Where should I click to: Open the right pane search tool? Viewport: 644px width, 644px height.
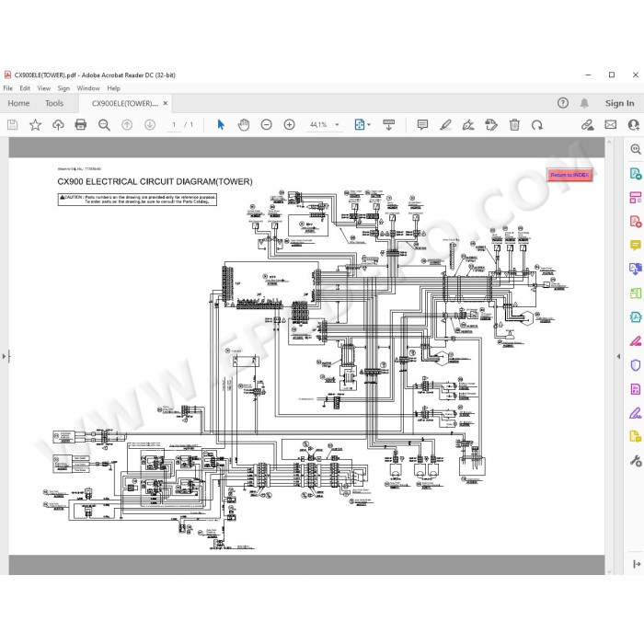pyautogui.click(x=636, y=149)
